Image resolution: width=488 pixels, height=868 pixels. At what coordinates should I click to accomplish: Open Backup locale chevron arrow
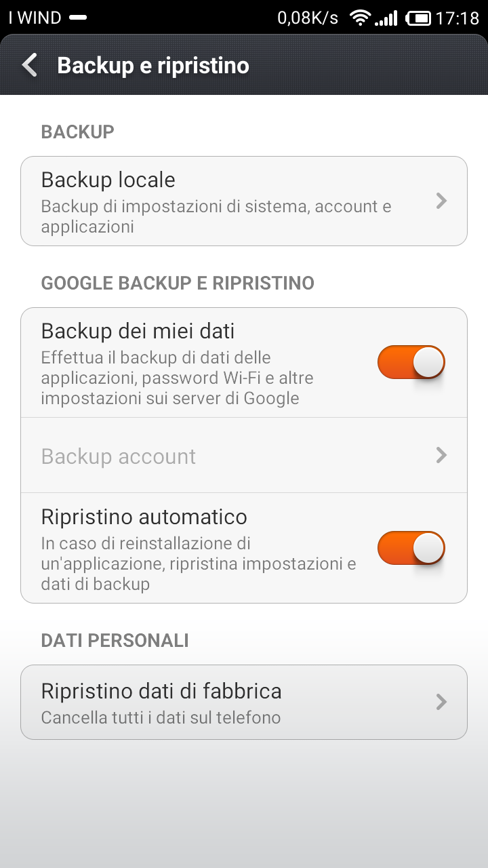pos(441,201)
